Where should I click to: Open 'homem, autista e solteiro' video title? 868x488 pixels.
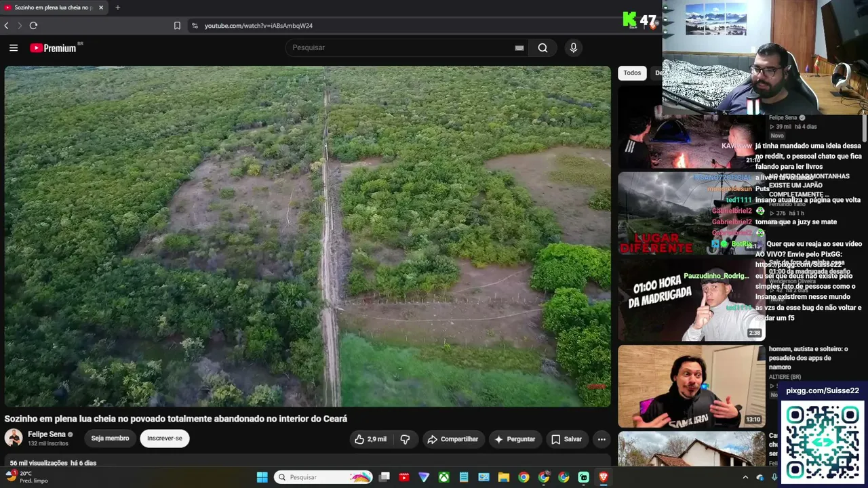click(x=808, y=358)
